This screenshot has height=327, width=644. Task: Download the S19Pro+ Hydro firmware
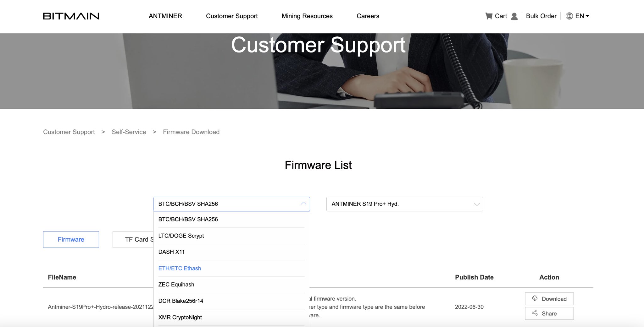[549, 299]
